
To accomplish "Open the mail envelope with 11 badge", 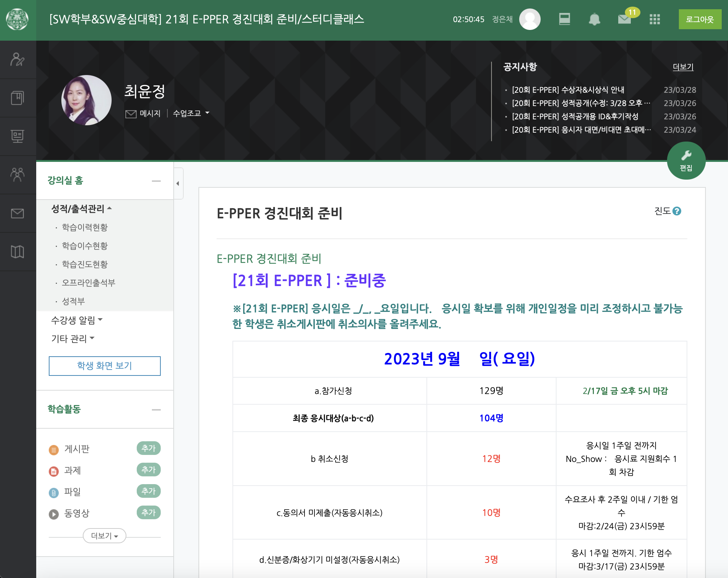I will (x=625, y=19).
